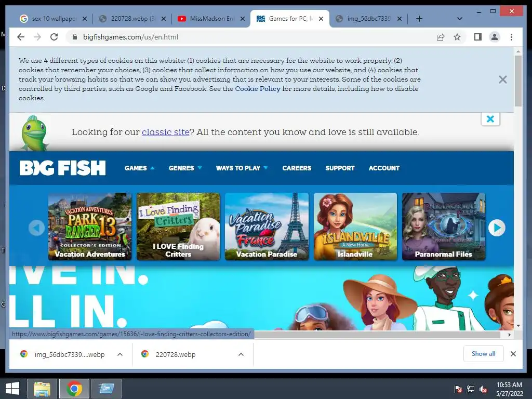Screen dimensions: 532x399
Task: Close the sex 10 wallpaper tab
Action: [85, 19]
